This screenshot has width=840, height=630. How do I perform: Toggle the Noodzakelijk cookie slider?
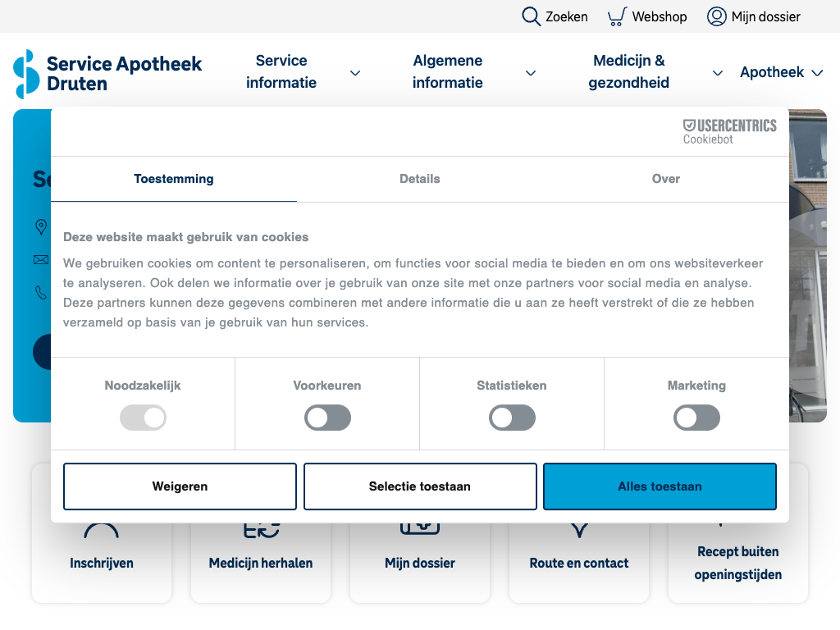point(143,418)
